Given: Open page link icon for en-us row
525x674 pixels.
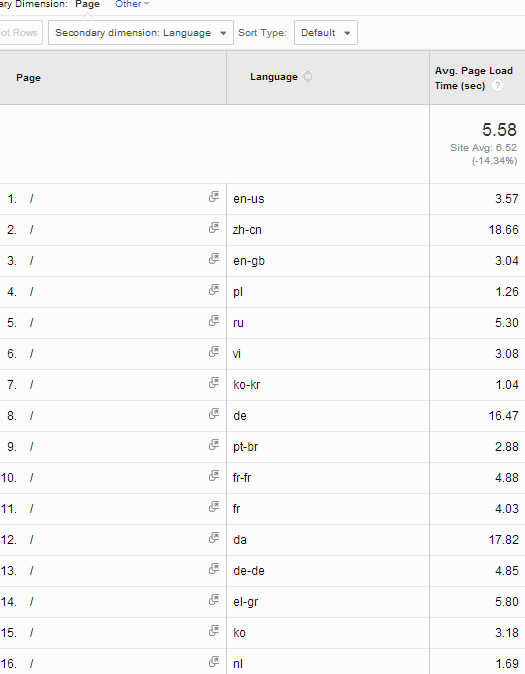Looking at the screenshot, I should click(x=214, y=197).
